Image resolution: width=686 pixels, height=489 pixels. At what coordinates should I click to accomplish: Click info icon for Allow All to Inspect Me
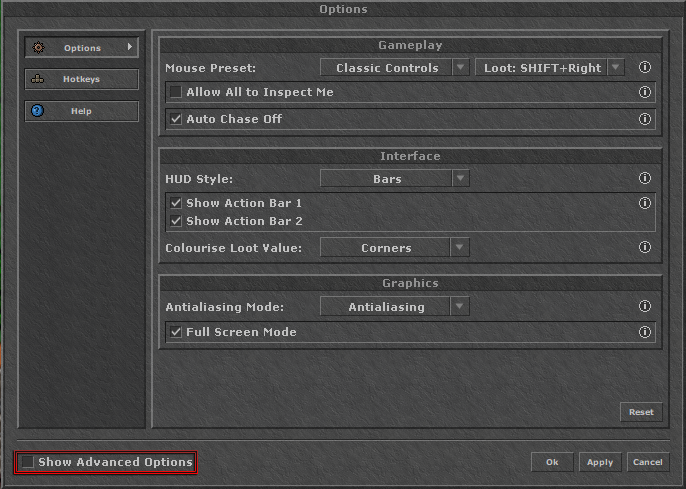645,92
